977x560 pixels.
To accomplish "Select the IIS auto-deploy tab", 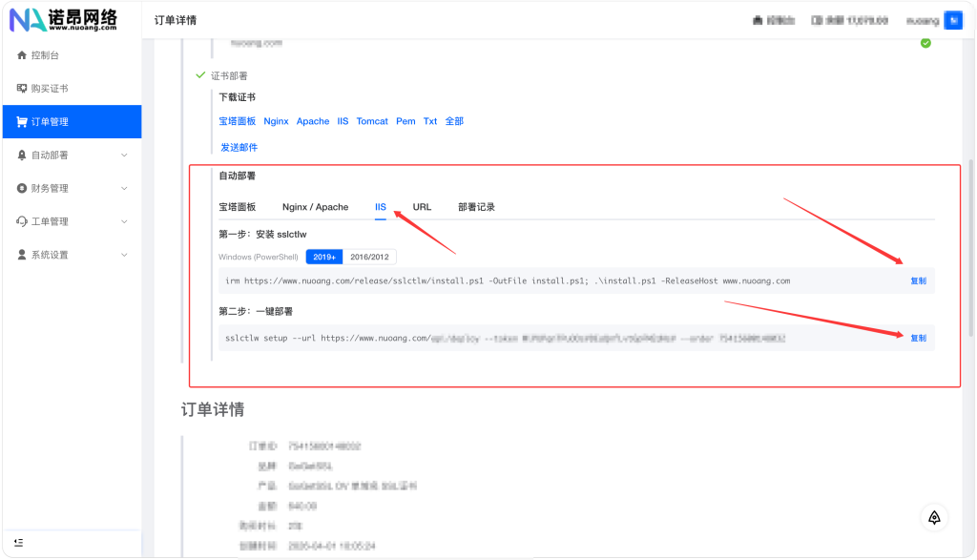I will point(380,207).
